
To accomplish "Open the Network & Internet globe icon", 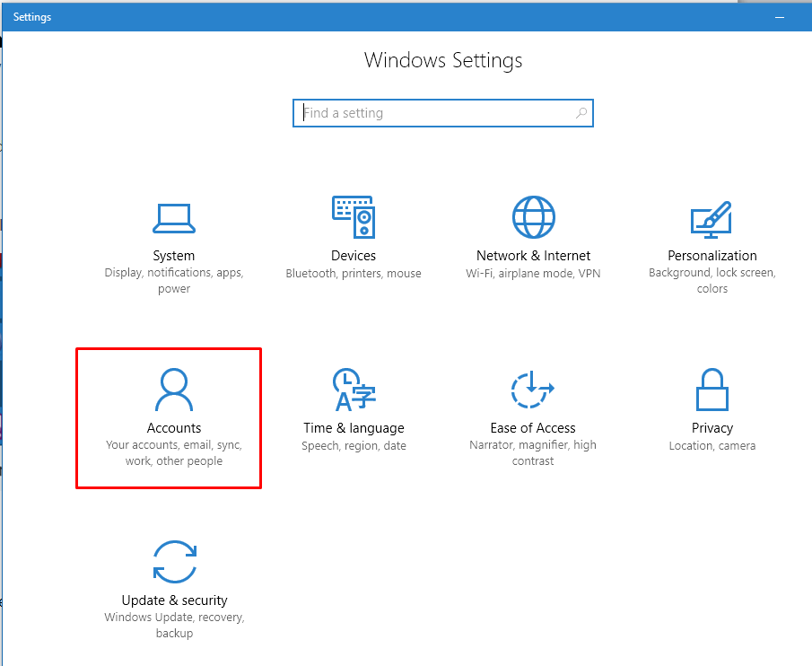I will tap(533, 217).
